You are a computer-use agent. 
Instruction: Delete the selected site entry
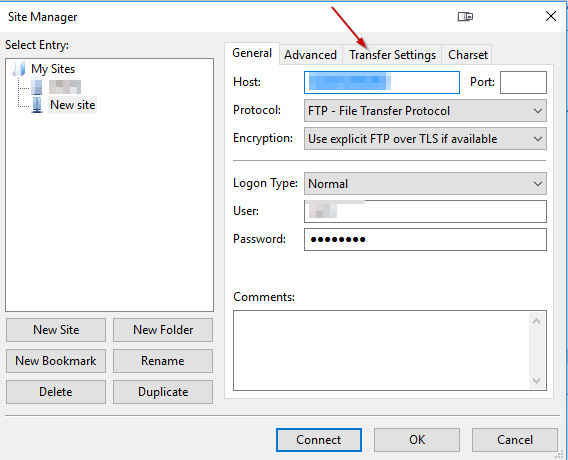coord(56,392)
